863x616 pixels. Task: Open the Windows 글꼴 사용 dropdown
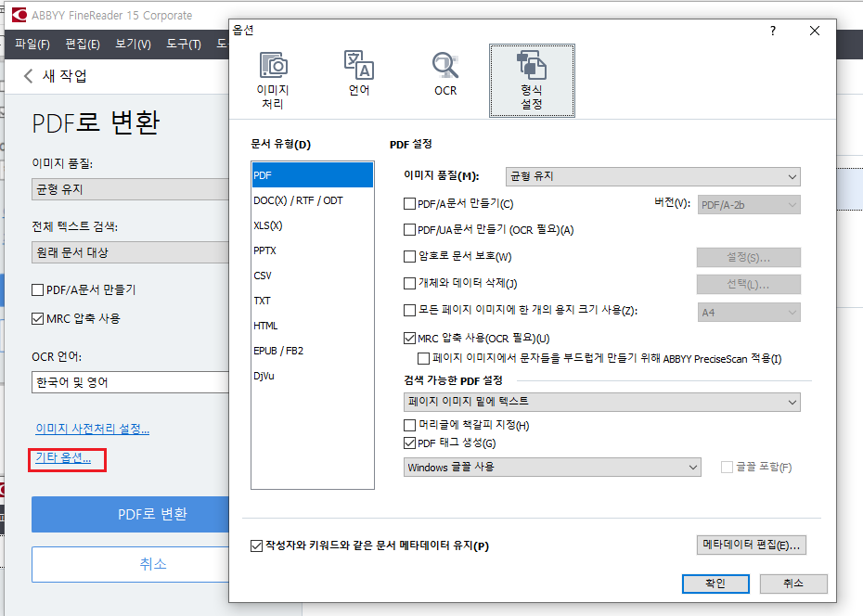(x=552, y=467)
